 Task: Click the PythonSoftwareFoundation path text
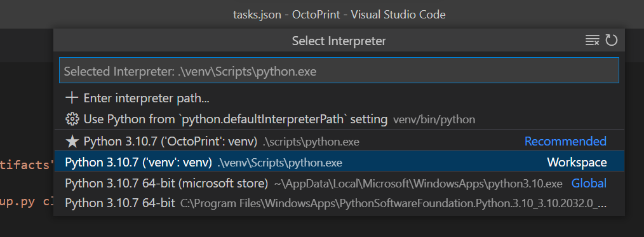pos(393,203)
